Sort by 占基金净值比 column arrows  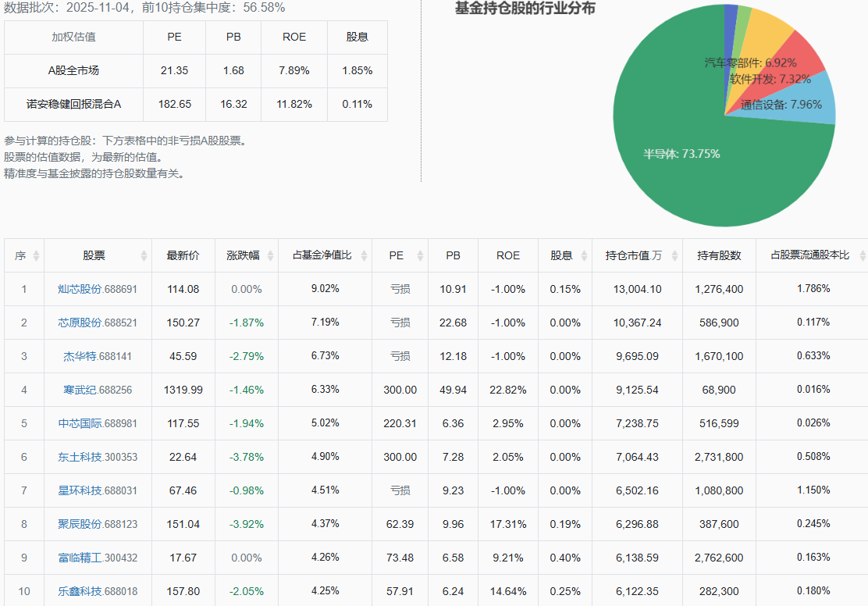point(364,256)
